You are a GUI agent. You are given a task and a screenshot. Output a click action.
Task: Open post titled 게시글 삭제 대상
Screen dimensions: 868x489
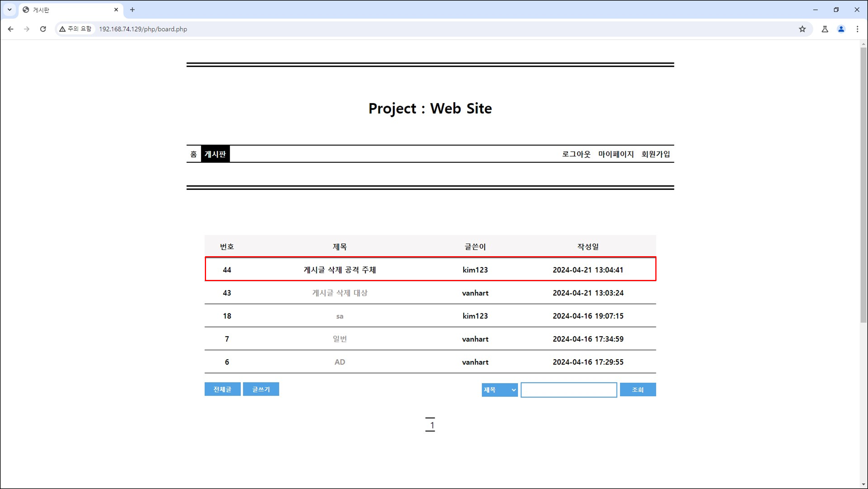[x=340, y=293]
